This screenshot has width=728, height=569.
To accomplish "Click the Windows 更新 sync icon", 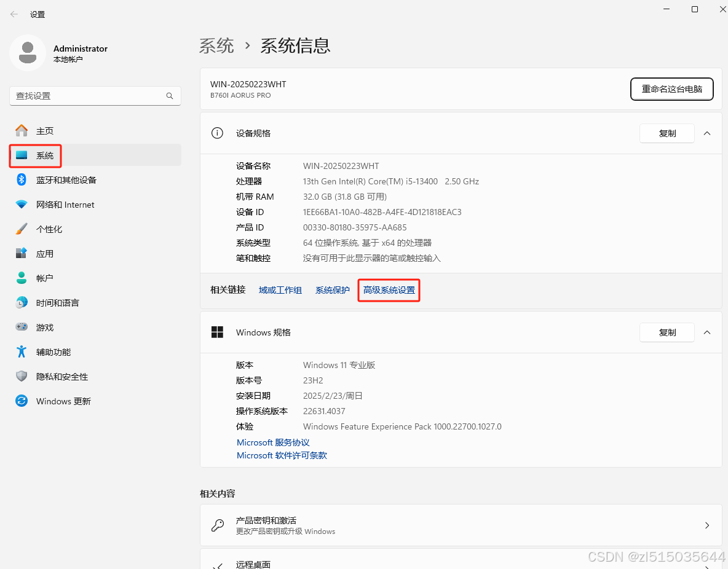I will tap(22, 401).
